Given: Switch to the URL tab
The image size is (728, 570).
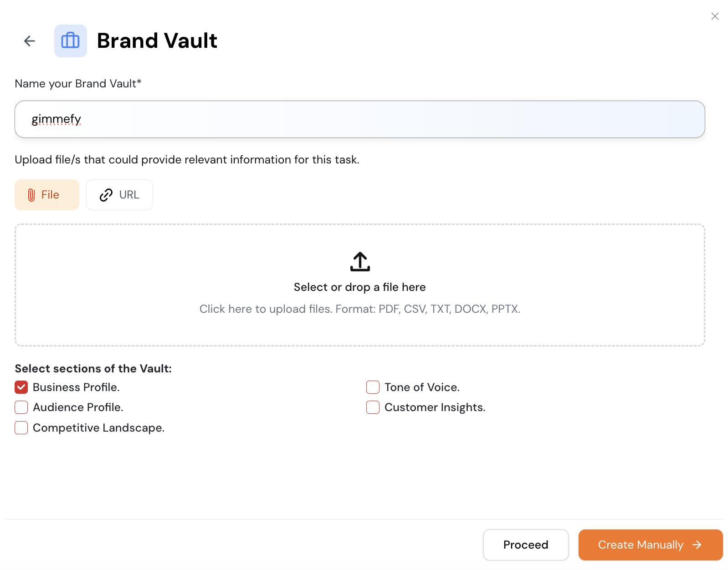Looking at the screenshot, I should coord(119,195).
